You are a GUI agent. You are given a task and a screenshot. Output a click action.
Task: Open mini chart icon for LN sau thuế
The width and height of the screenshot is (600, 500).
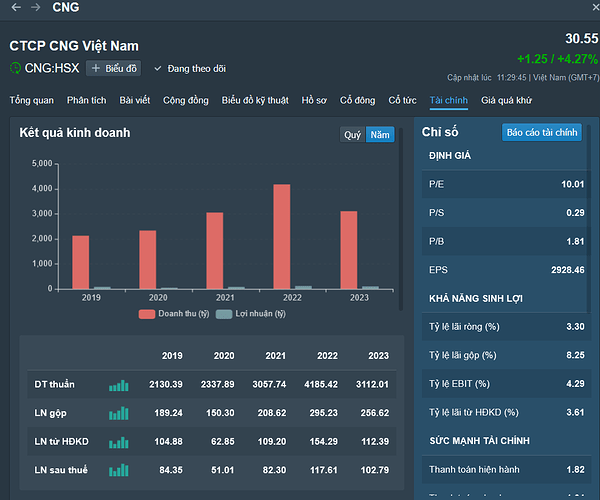(x=119, y=471)
